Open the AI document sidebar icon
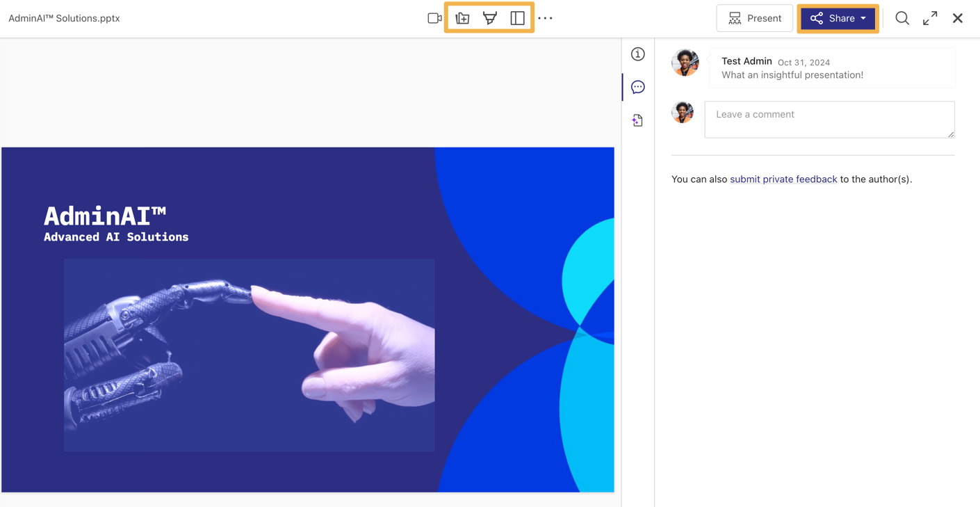 pos(637,120)
